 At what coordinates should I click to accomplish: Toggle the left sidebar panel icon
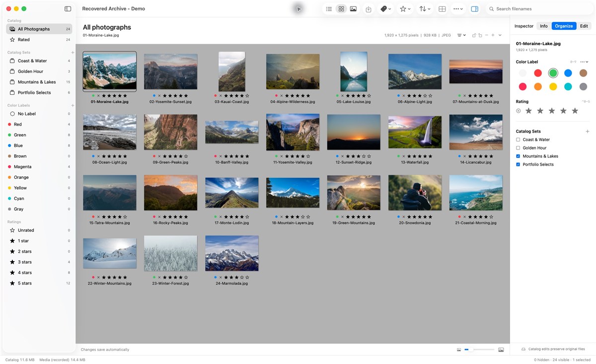[68, 9]
